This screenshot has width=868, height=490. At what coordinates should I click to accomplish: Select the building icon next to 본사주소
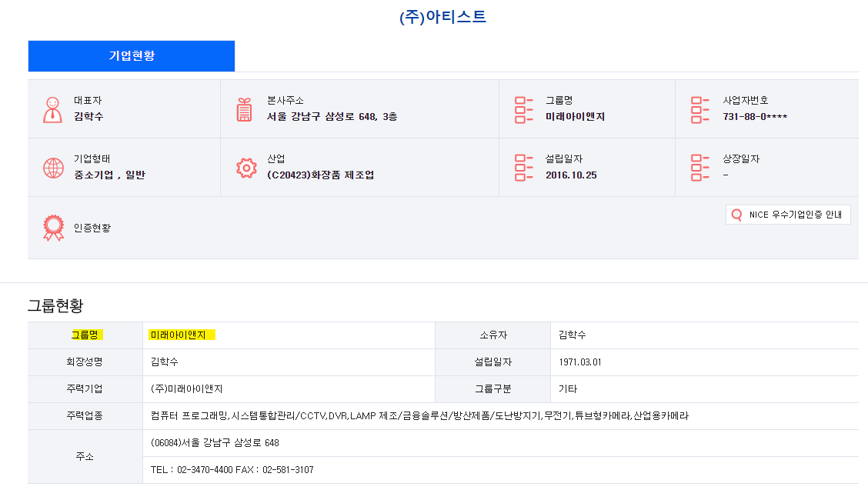pyautogui.click(x=244, y=108)
